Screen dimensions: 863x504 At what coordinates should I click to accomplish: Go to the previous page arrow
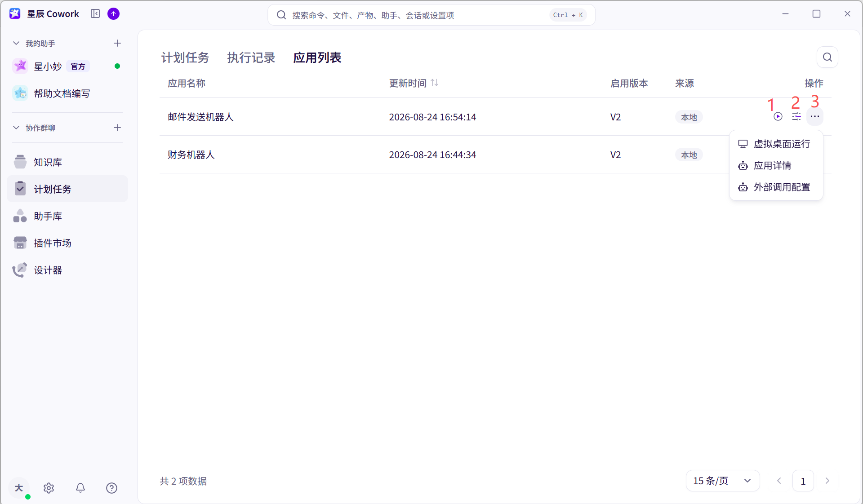[779, 481]
